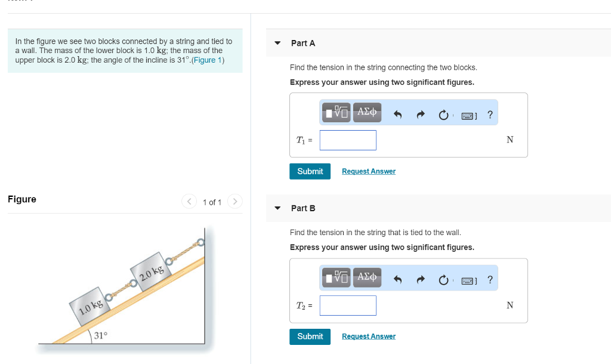Click inside the T1 answer field
Screen dimensions: 611x364
coord(348,140)
